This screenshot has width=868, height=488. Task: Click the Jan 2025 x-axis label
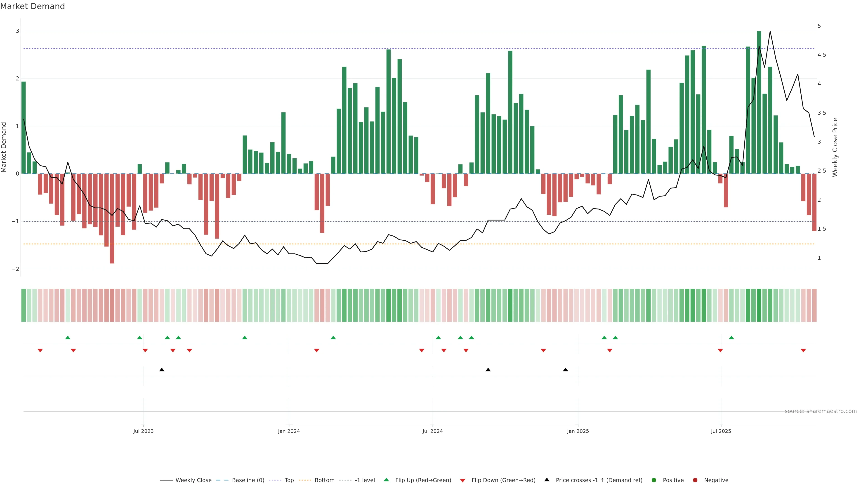[x=578, y=431]
